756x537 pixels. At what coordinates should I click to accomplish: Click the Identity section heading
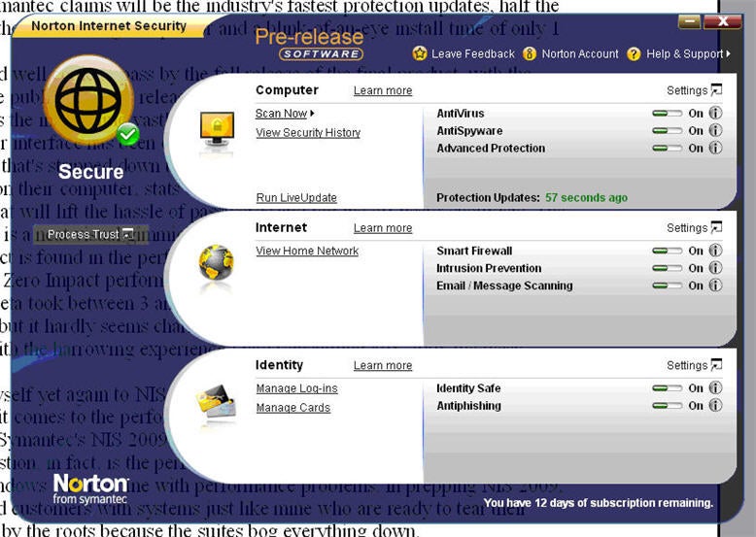(279, 365)
